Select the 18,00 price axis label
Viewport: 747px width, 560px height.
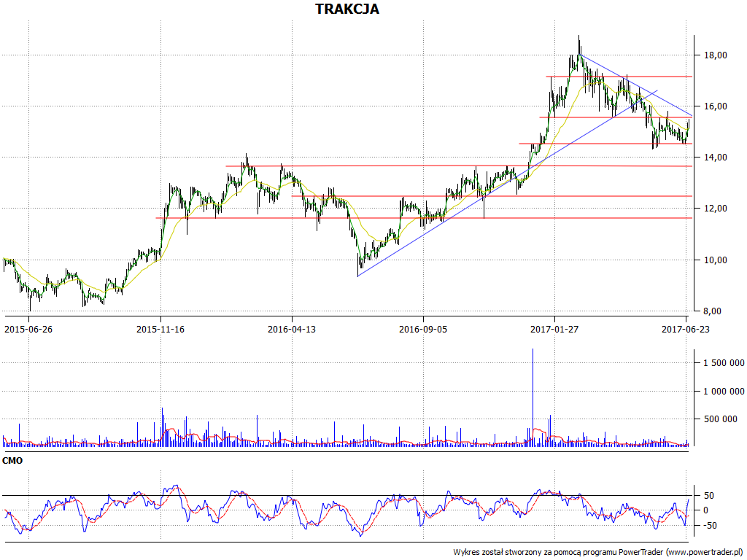point(716,55)
